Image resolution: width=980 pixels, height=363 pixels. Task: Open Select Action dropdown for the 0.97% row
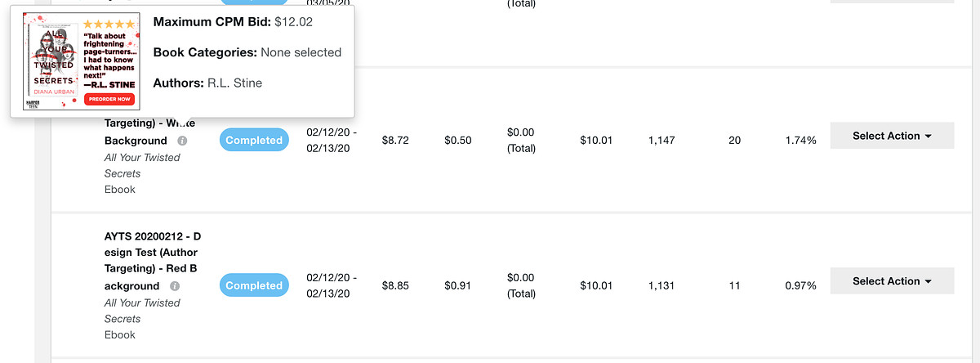click(892, 281)
